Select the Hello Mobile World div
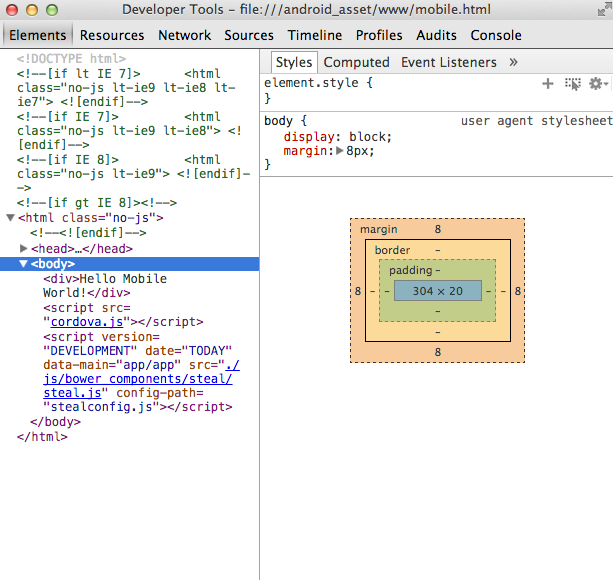Viewport: 613px width, 580px height. click(x=105, y=286)
